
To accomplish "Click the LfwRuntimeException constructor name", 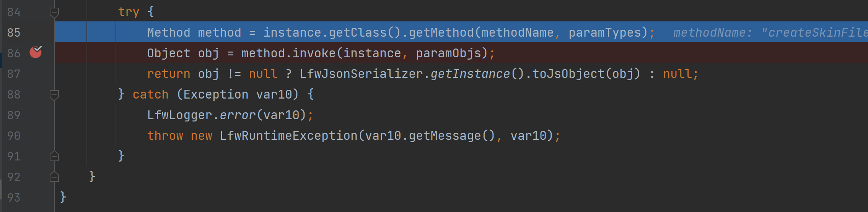I will point(288,136).
